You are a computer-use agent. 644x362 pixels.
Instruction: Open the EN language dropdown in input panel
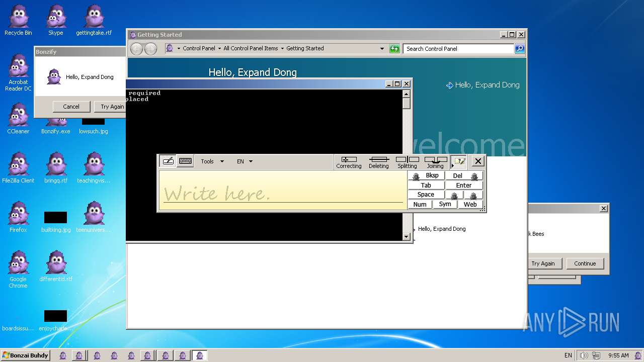tap(245, 161)
